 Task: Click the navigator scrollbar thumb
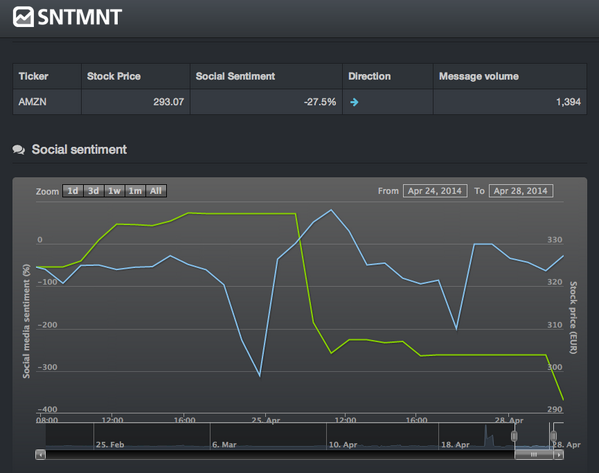(x=534, y=455)
